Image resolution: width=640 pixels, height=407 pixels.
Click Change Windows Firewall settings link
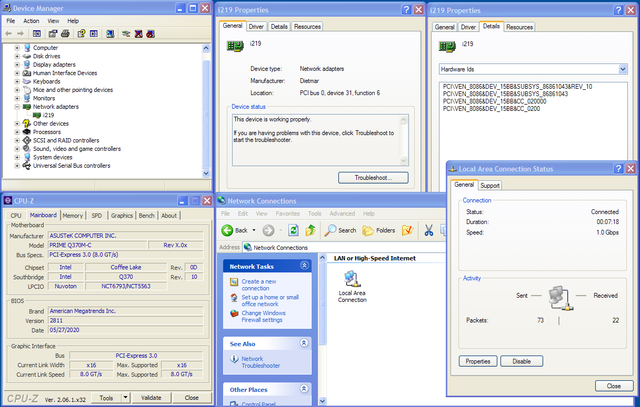[263, 316]
